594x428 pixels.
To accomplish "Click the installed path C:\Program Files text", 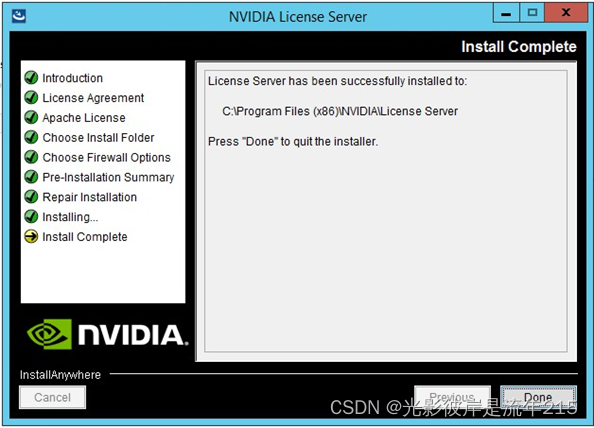I will click(x=340, y=111).
